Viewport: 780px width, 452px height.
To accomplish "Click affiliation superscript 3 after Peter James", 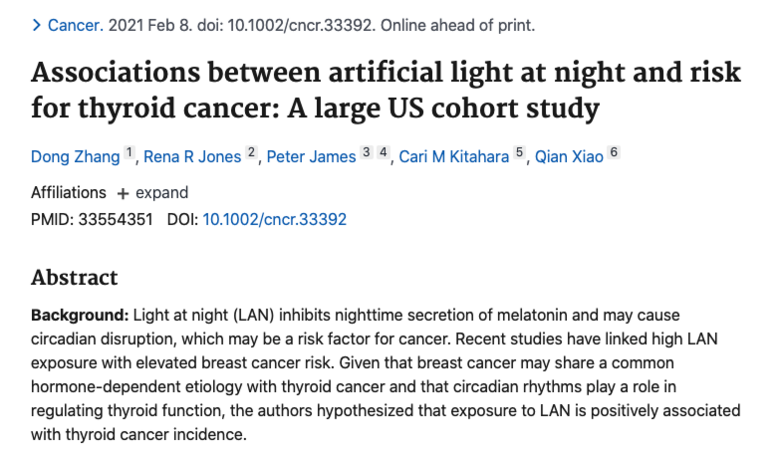I will coord(367,152).
